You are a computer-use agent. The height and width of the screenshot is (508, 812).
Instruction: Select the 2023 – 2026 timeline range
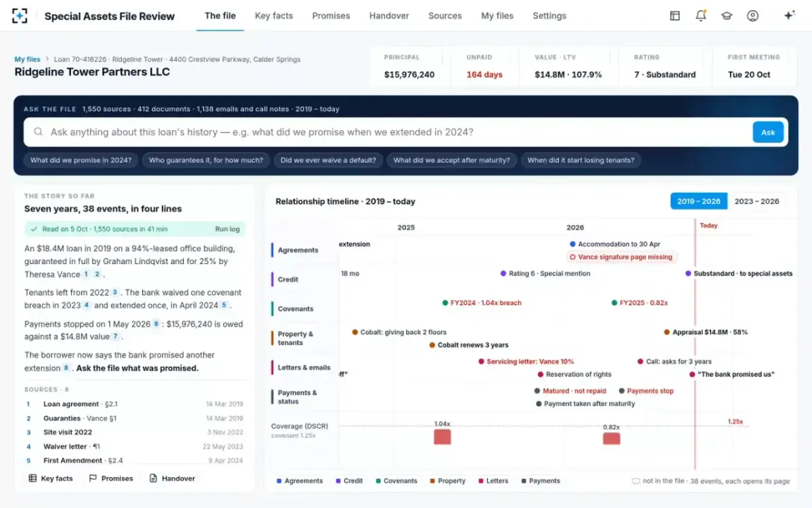757,201
